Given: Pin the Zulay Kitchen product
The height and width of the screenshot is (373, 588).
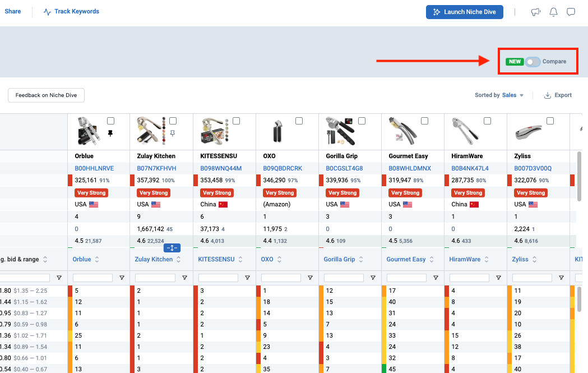Looking at the screenshot, I should pyautogui.click(x=173, y=133).
